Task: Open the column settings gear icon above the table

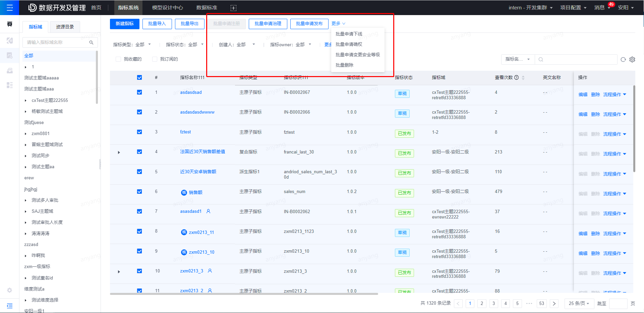Action: (x=633, y=59)
